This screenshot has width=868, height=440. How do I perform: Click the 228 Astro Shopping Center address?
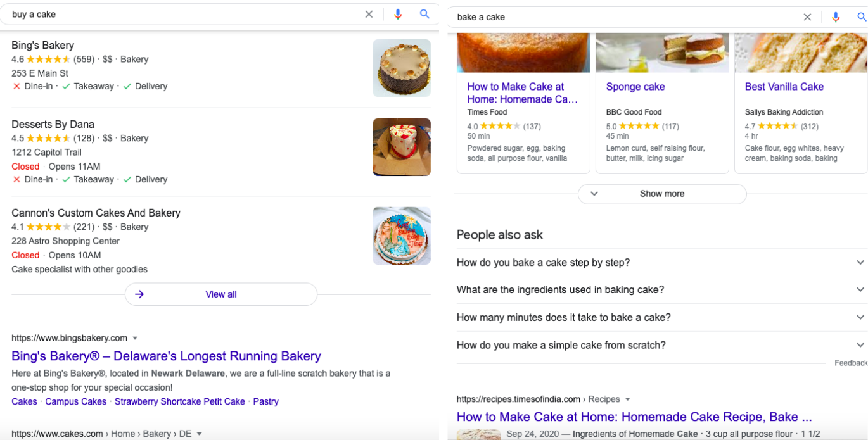tap(65, 241)
